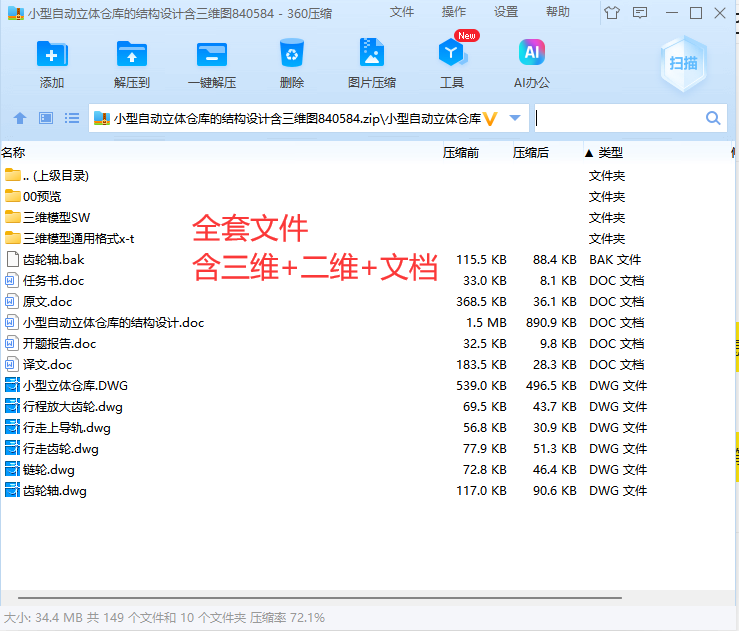Click the 1.5 MB size cell

point(486,323)
